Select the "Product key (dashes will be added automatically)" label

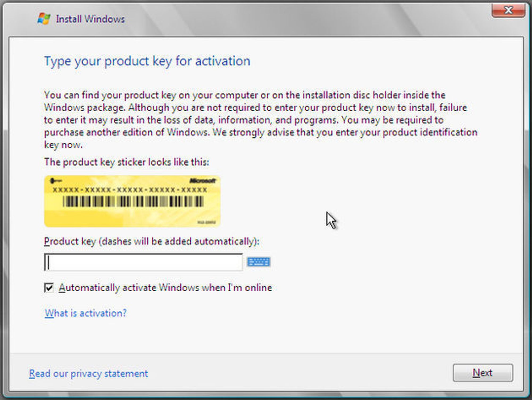[152, 242]
